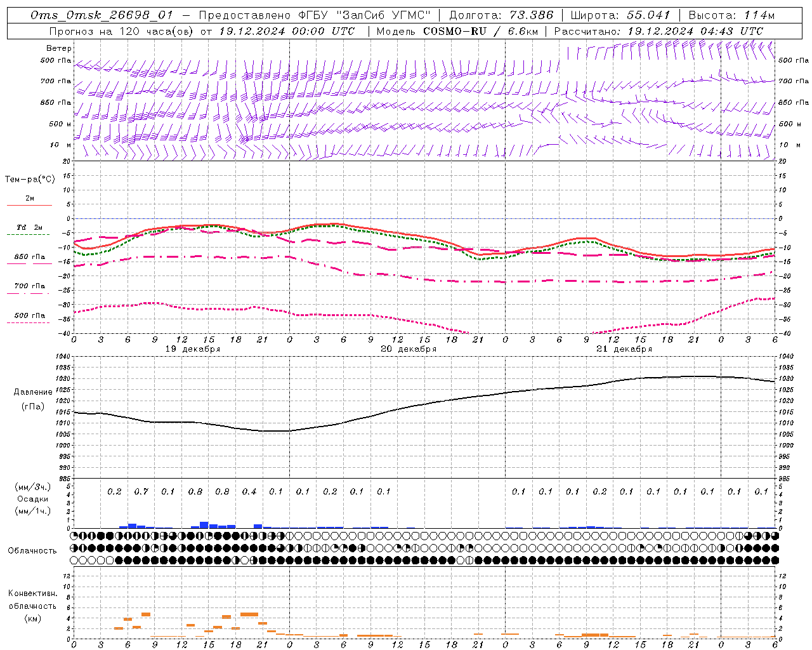Click the Осадки precipitation label
The height and width of the screenshot is (650, 812).
tap(32, 499)
